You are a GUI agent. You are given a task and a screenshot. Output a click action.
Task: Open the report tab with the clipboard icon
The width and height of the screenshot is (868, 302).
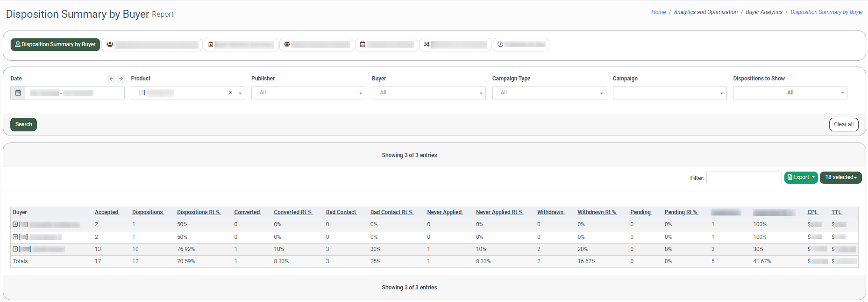[241, 44]
